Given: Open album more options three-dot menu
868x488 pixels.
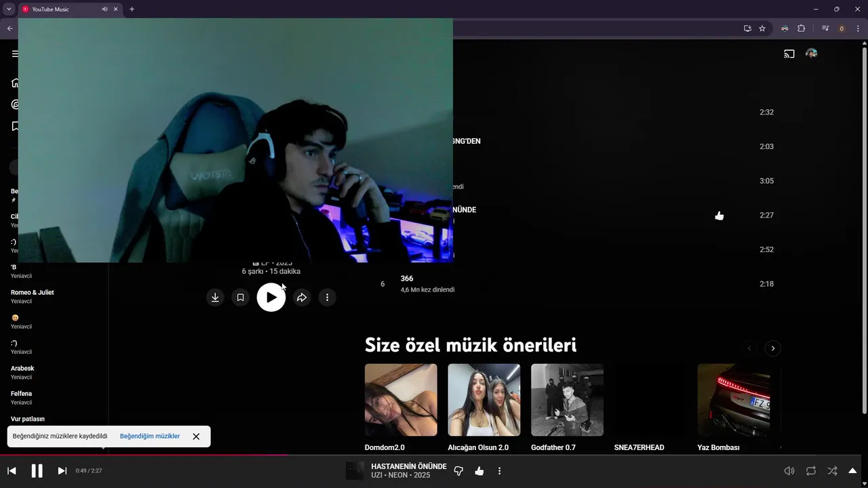Looking at the screenshot, I should pos(327,297).
